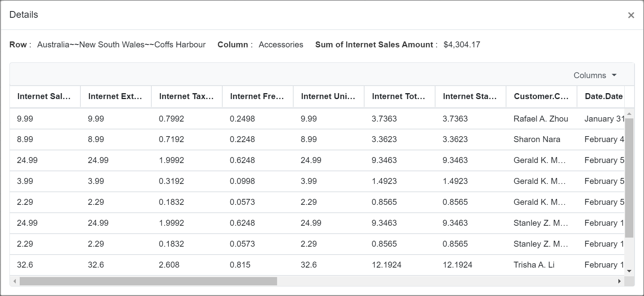Select the Rafael A. Zhou customer cell

pyautogui.click(x=542, y=119)
